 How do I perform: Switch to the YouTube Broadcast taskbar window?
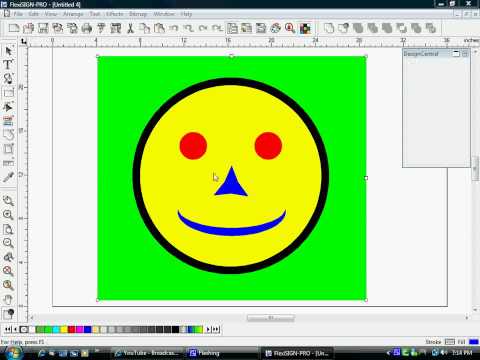pyautogui.click(x=147, y=353)
